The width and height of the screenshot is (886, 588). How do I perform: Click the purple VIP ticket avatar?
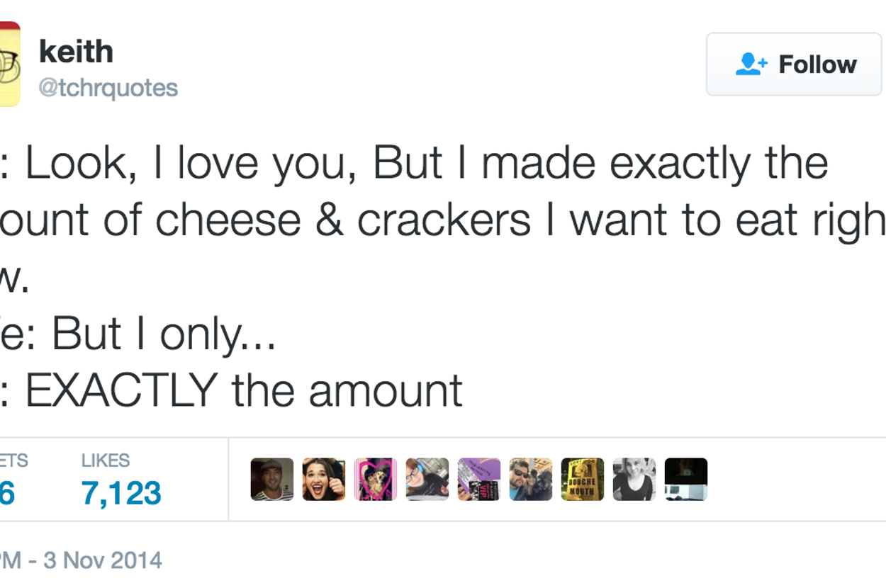pyautogui.click(x=479, y=480)
